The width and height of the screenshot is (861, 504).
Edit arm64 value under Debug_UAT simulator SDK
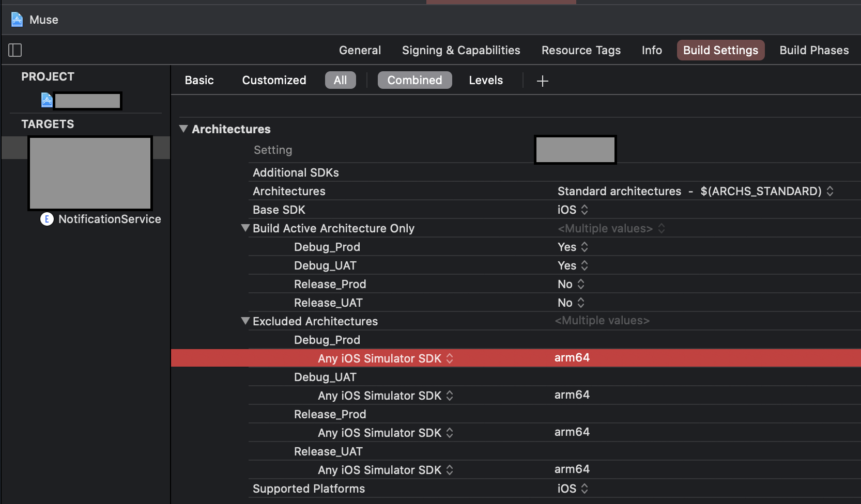point(572,395)
